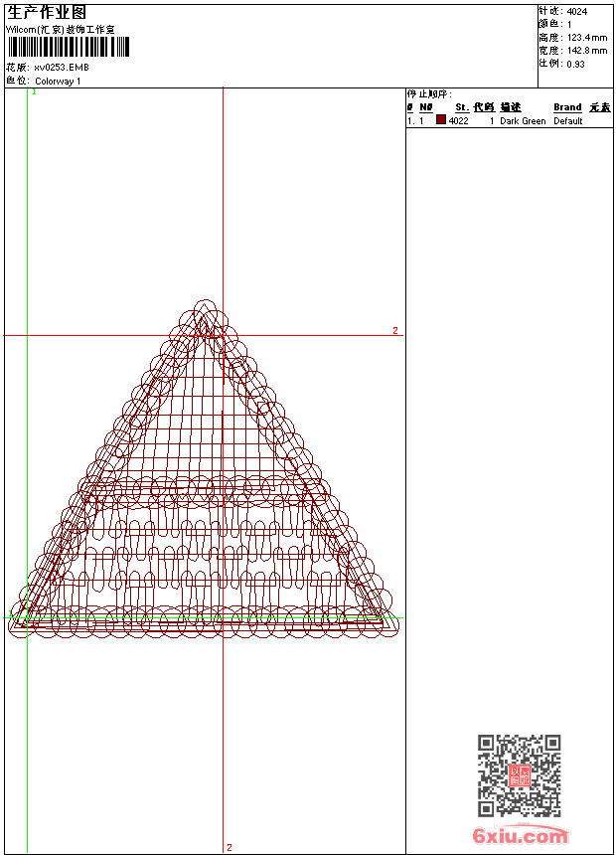Click the file name xv0253.EMB

pyautogui.click(x=62, y=68)
